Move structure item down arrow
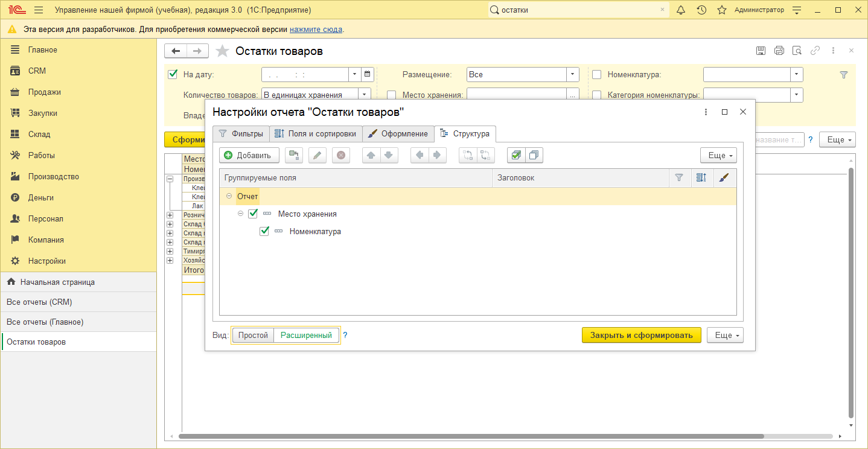Image resolution: width=868 pixels, height=449 pixels. point(388,155)
